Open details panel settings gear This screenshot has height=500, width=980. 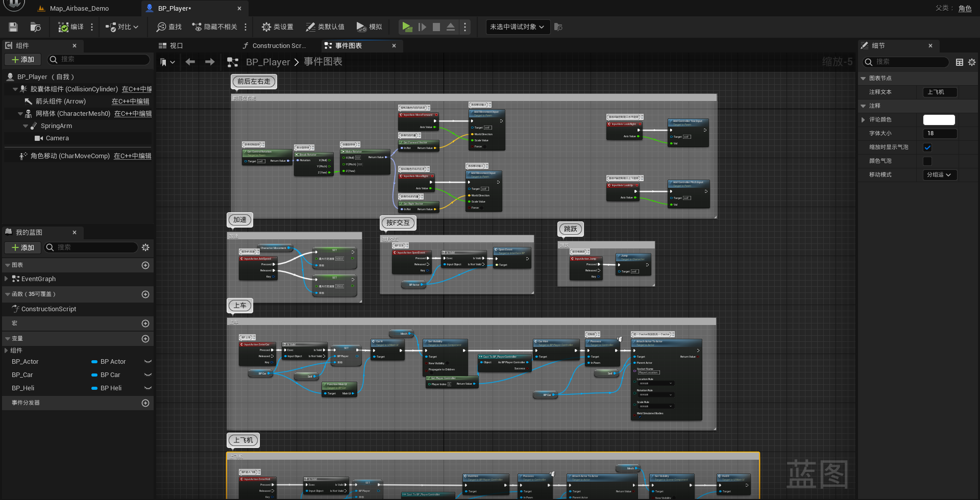tap(972, 62)
